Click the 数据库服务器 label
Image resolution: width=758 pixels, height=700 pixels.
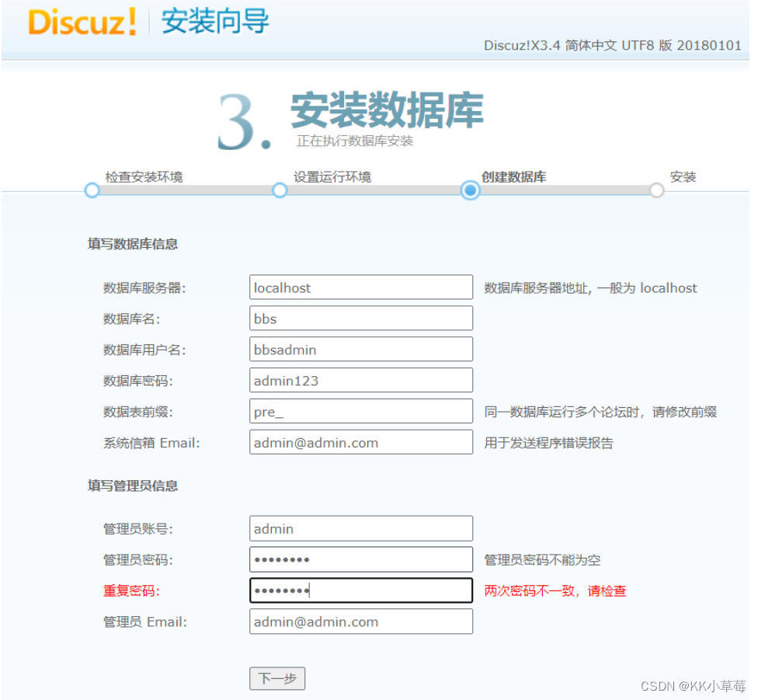(x=144, y=288)
